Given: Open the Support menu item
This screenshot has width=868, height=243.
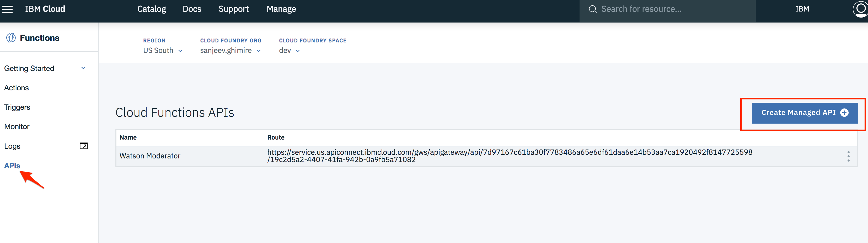Looking at the screenshot, I should (x=233, y=9).
